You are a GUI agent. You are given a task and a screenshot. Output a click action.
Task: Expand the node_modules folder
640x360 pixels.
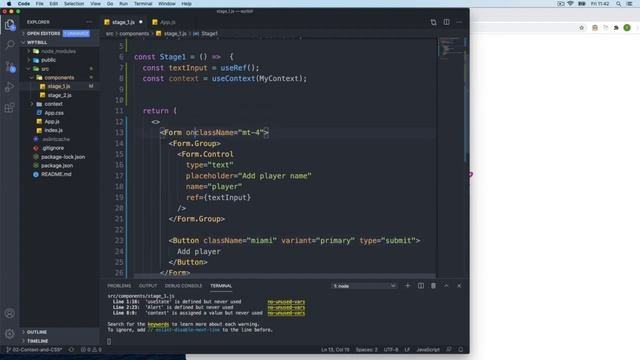pyautogui.click(x=59, y=51)
